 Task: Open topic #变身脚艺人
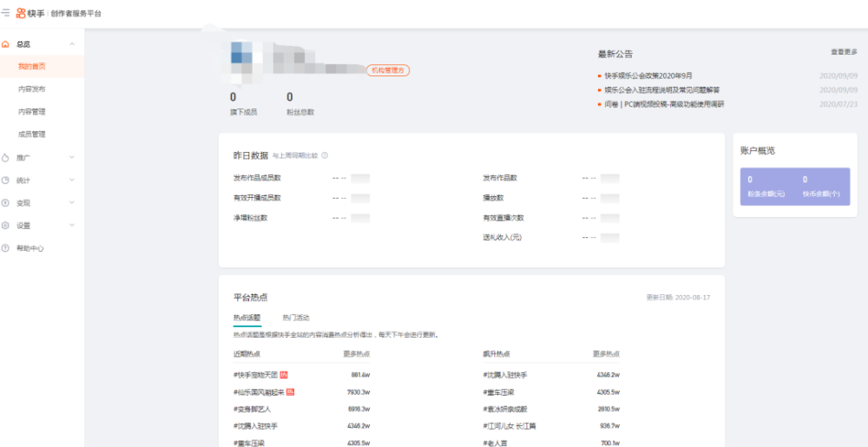[253, 410]
